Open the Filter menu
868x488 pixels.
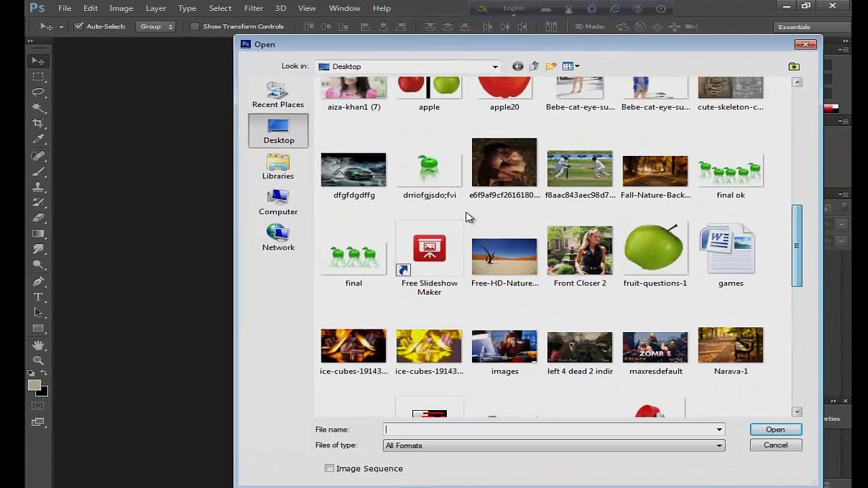[x=254, y=8]
